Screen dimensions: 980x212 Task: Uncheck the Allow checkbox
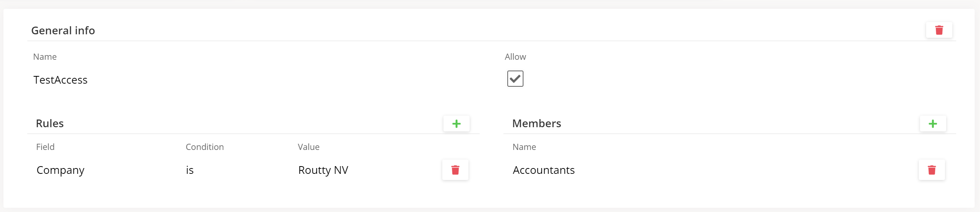point(515,79)
